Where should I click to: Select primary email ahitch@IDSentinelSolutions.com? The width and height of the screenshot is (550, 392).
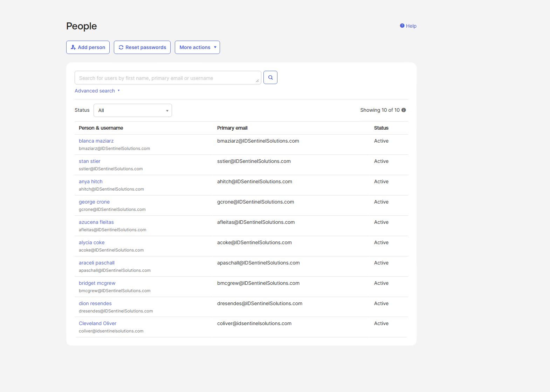click(x=254, y=181)
